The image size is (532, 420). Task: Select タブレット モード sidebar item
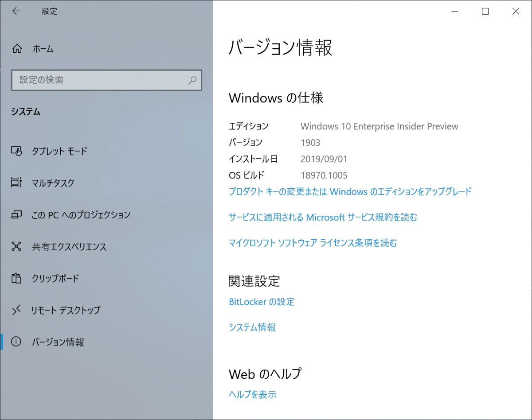[106, 151]
